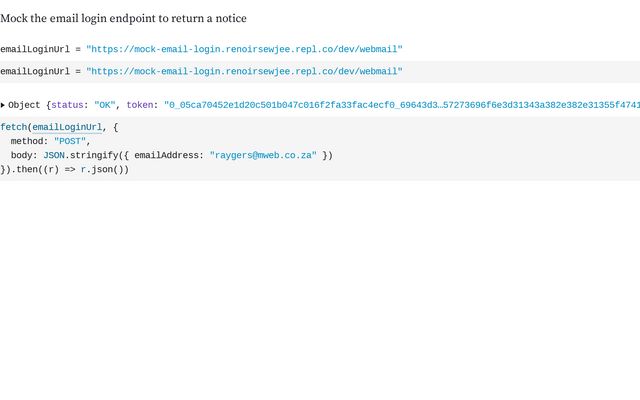The height and width of the screenshot is (400, 640).
Task: Click 'r.json()' on the last code line
Action: [x=105, y=169]
